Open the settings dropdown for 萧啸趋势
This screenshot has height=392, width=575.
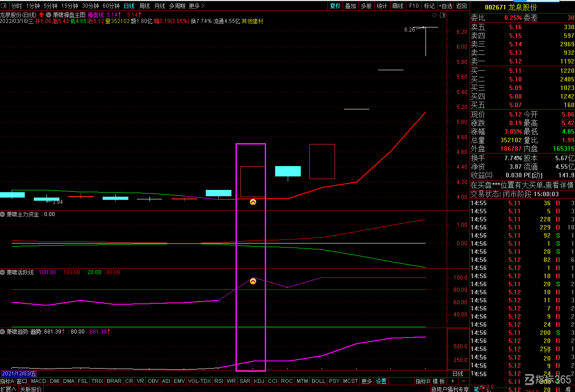3,332
